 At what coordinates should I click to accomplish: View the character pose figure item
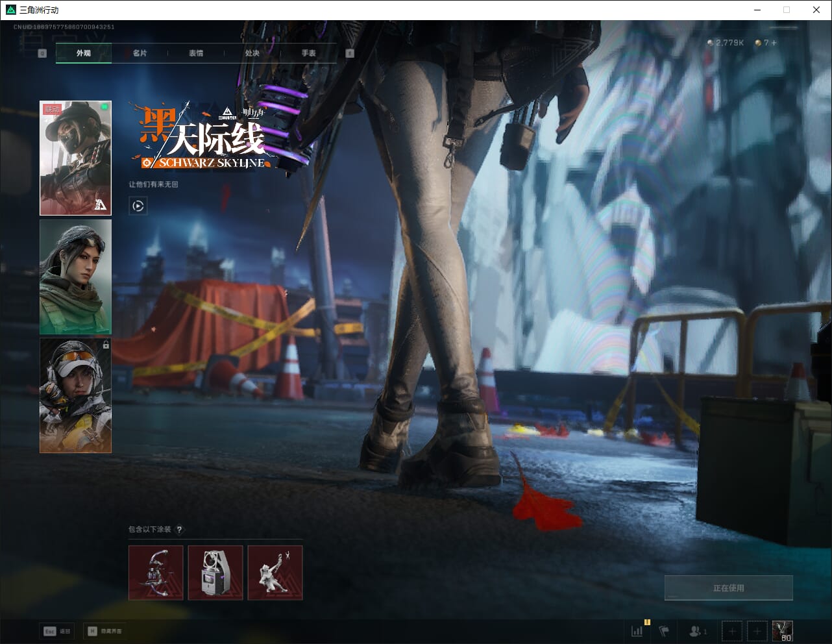point(275,573)
